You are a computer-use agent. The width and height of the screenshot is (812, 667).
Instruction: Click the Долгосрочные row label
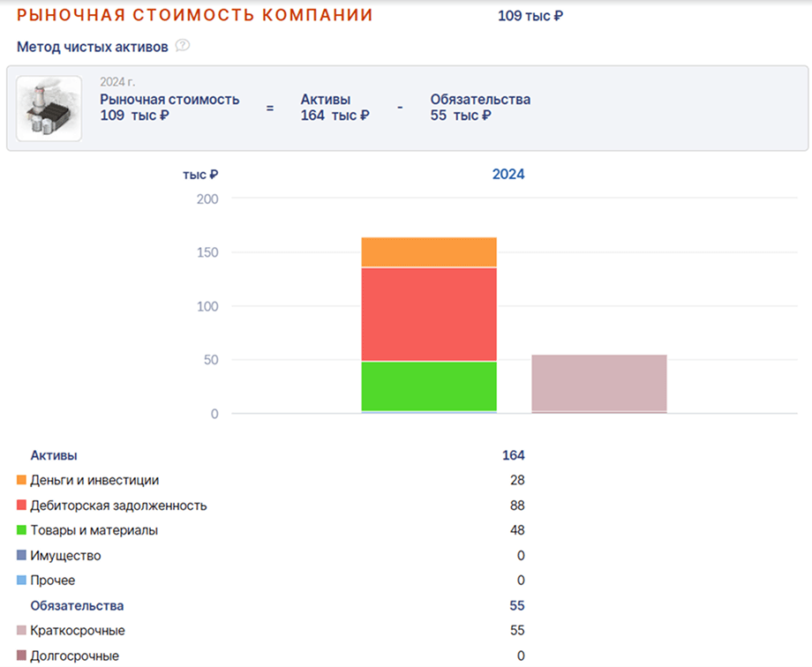pyautogui.click(x=74, y=656)
